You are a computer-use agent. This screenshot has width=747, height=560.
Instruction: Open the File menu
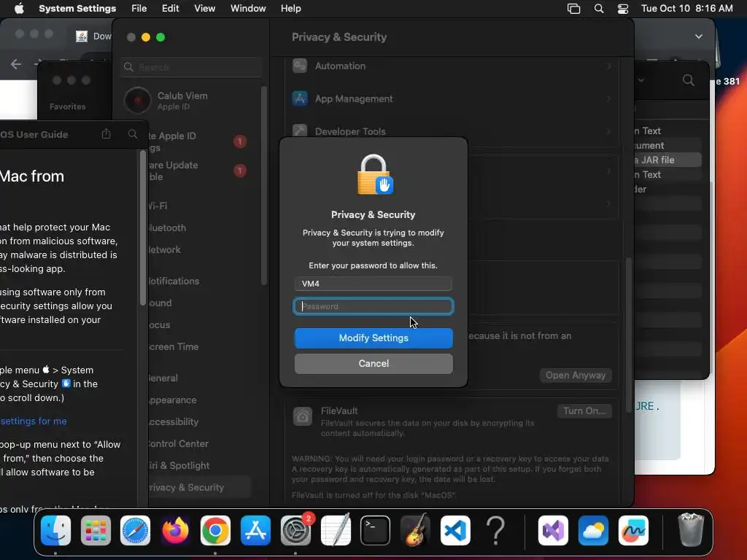139,9
